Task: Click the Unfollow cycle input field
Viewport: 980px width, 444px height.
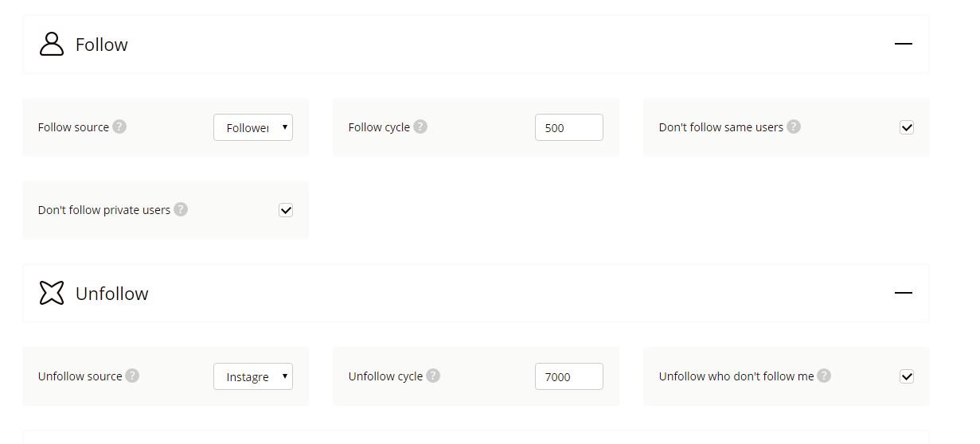Action: click(x=568, y=376)
